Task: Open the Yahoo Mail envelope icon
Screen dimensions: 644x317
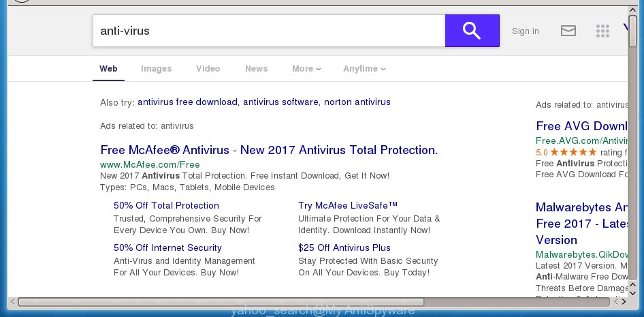Action: tap(568, 31)
